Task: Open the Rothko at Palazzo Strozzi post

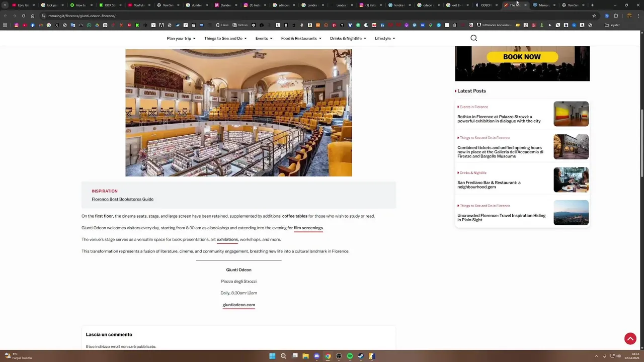Action: click(x=499, y=119)
